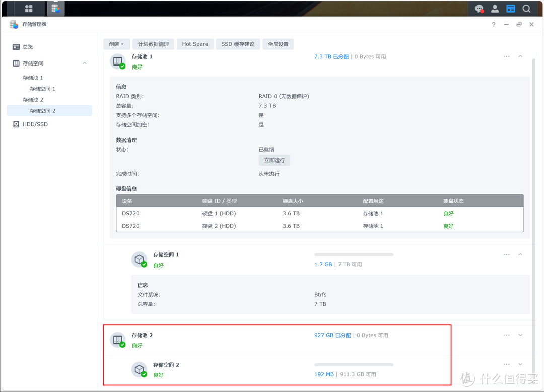Click the 存储池 1 pool status icon
Screen dimensions: 544x392
tap(118, 61)
